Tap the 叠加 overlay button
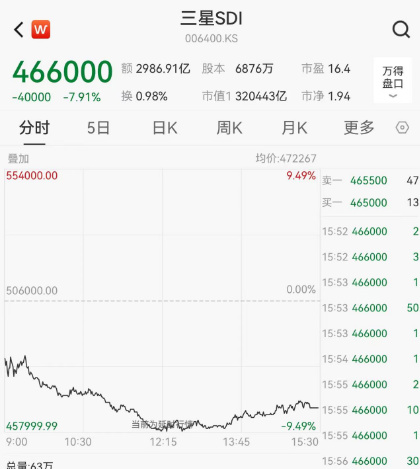 [18, 159]
